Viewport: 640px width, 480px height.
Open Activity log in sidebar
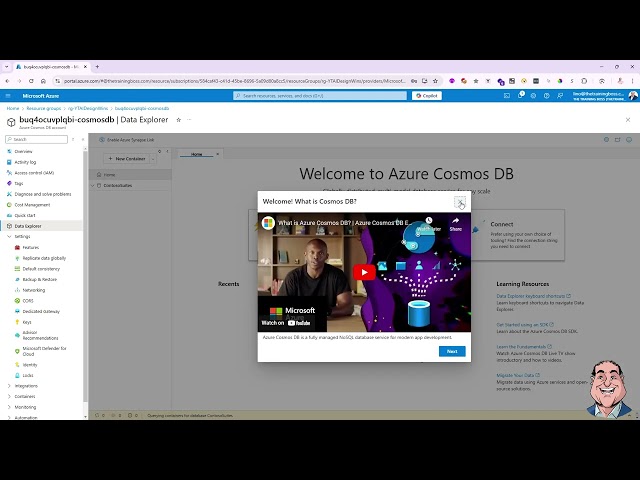point(25,162)
